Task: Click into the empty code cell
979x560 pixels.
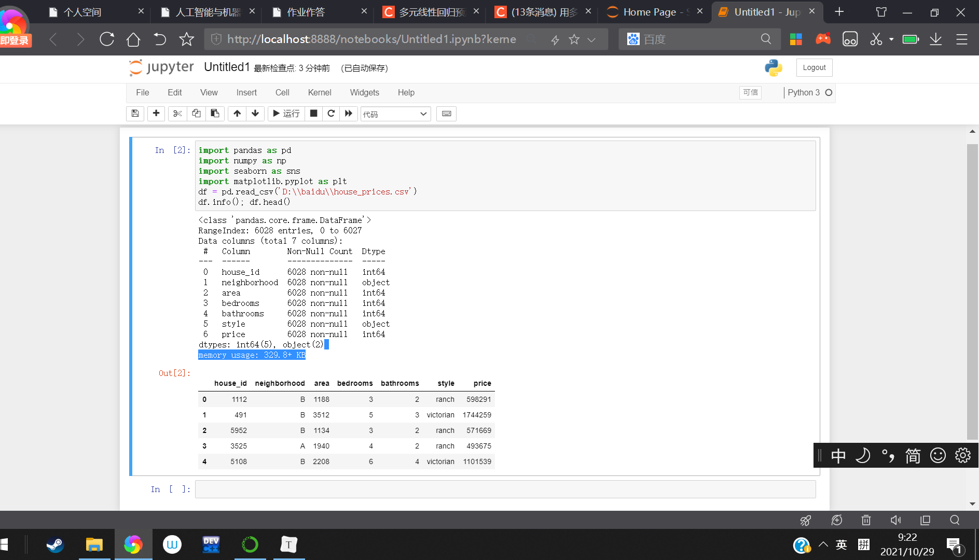Action: tap(505, 489)
